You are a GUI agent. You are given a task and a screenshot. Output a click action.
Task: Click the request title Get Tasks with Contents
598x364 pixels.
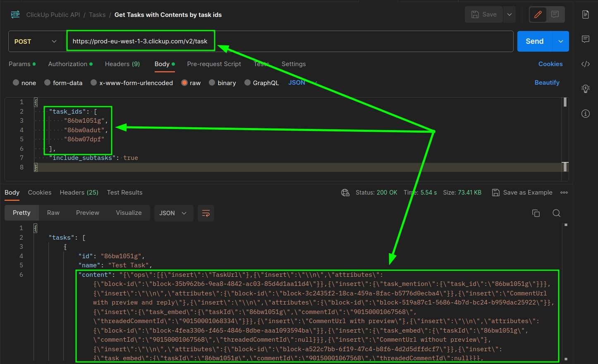coord(168,15)
